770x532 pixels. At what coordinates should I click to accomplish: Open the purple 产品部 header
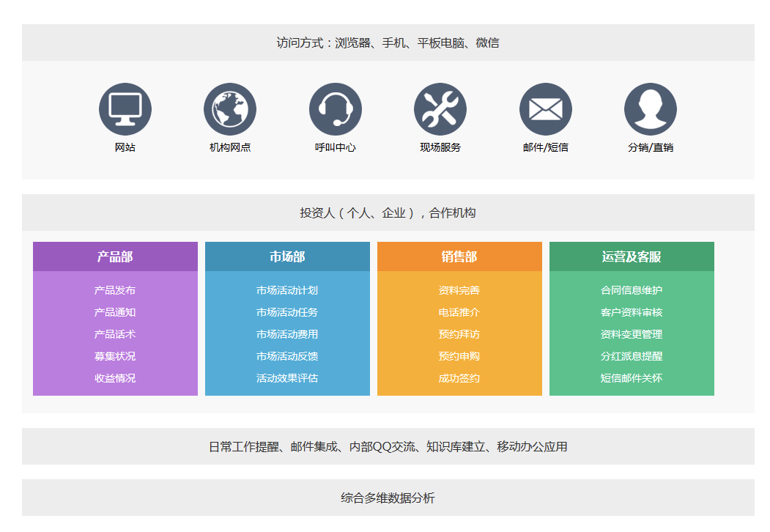(115, 256)
